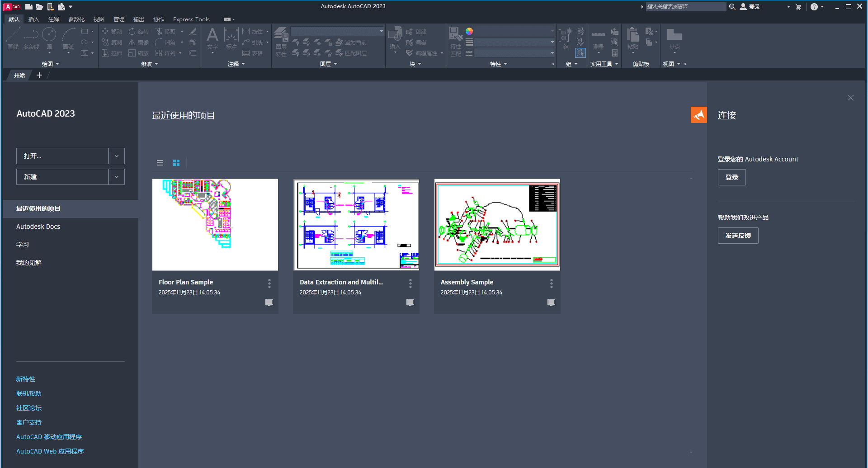The height and width of the screenshot is (468, 868).
Task: Open the AutoCAD Web 应用程序 link
Action: coord(50,451)
